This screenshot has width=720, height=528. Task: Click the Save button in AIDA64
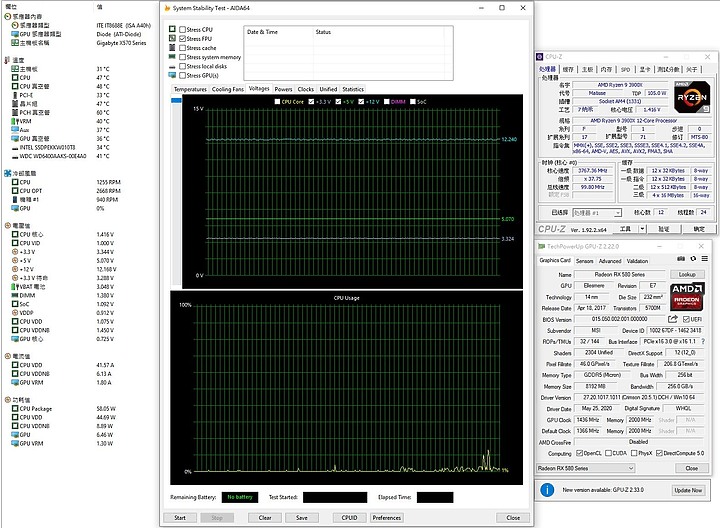pyautogui.click(x=302, y=517)
